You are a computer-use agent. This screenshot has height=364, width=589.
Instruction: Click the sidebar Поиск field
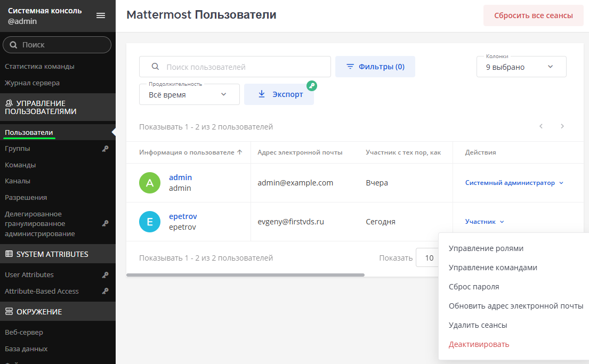click(57, 45)
